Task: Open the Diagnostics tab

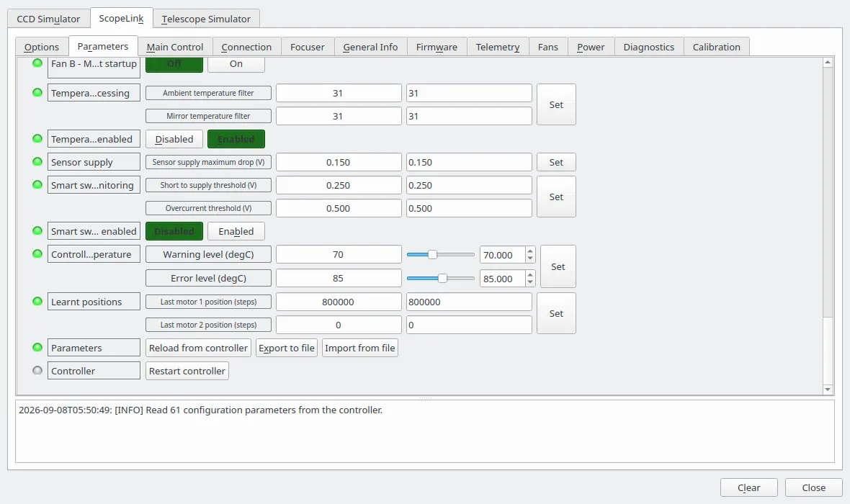Action: click(649, 47)
